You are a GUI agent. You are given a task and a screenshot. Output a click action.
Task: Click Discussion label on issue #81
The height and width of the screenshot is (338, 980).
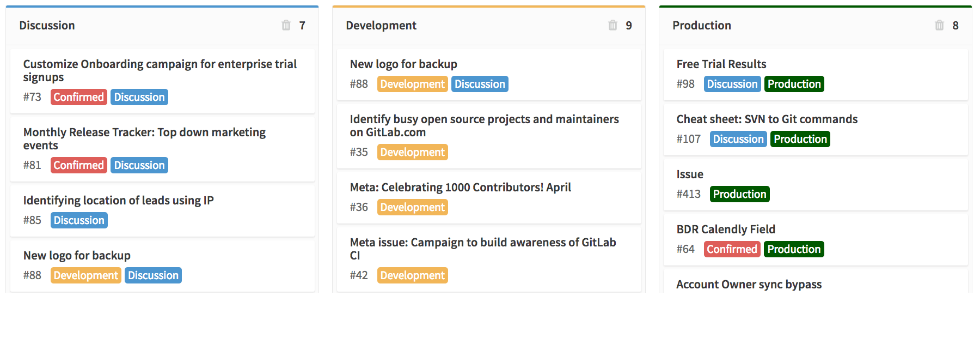[x=139, y=165]
